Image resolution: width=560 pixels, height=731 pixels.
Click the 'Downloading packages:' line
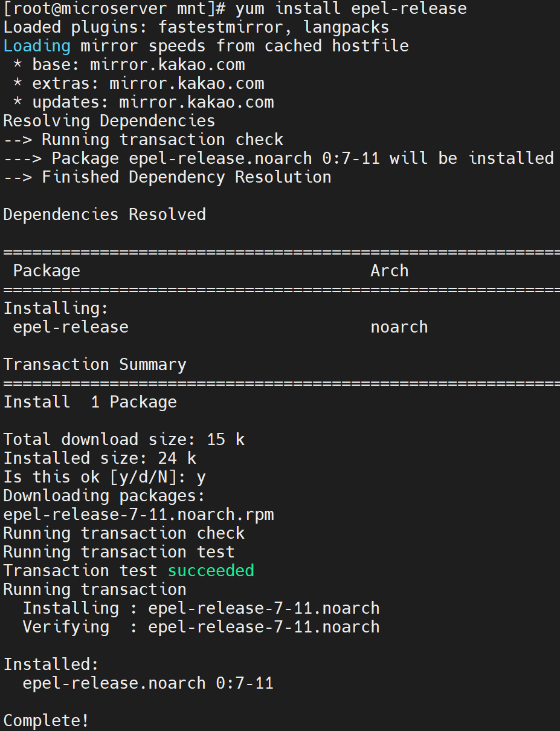click(105, 496)
